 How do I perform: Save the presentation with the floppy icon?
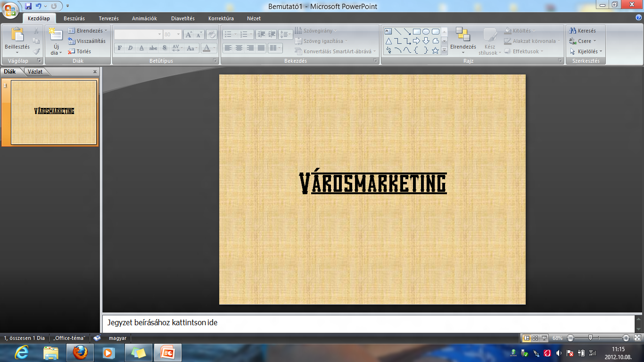pyautogui.click(x=28, y=6)
